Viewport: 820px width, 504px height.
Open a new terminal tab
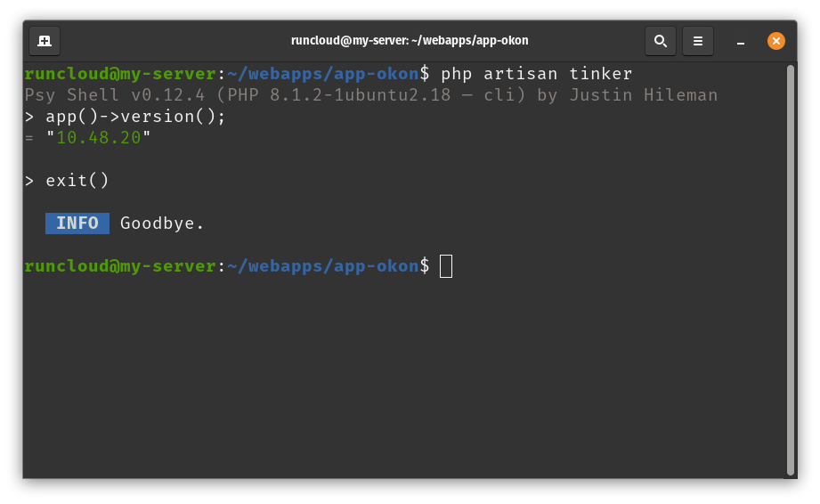click(x=45, y=41)
